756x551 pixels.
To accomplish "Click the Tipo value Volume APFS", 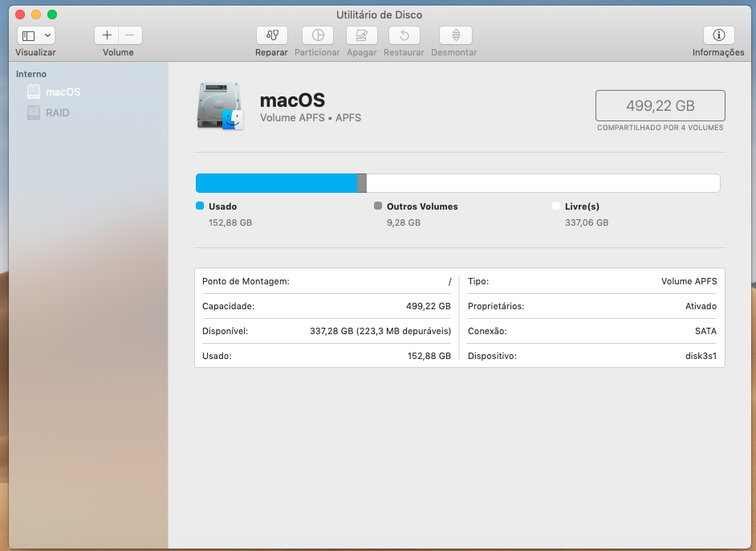I will [x=689, y=281].
